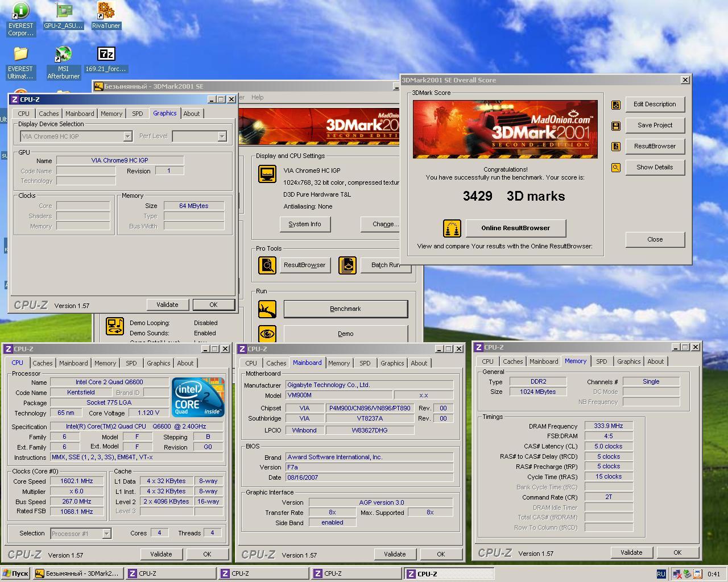Click the Core Speed 1602.1 MHz field

pos(77,481)
